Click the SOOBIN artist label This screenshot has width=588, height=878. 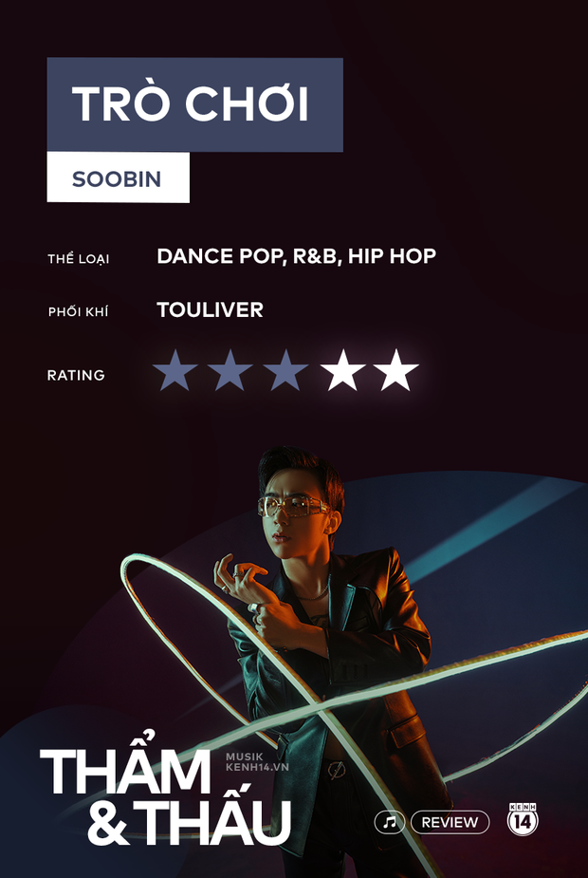point(118,177)
